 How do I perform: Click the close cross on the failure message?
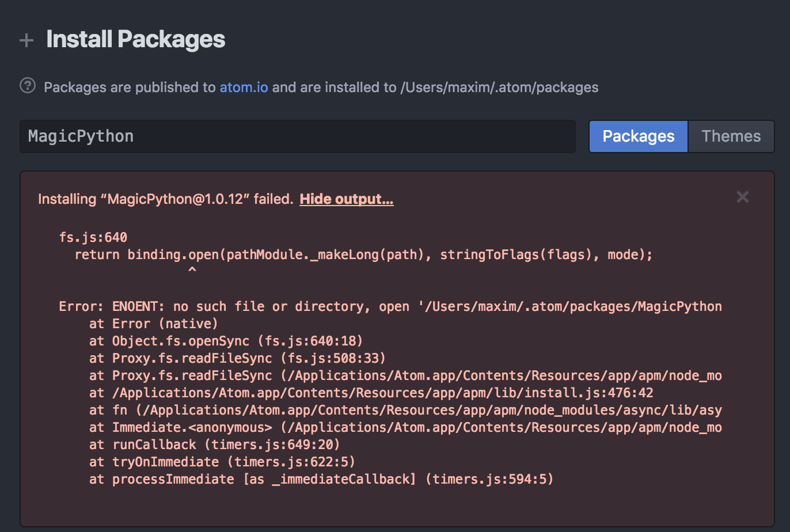[x=742, y=196]
